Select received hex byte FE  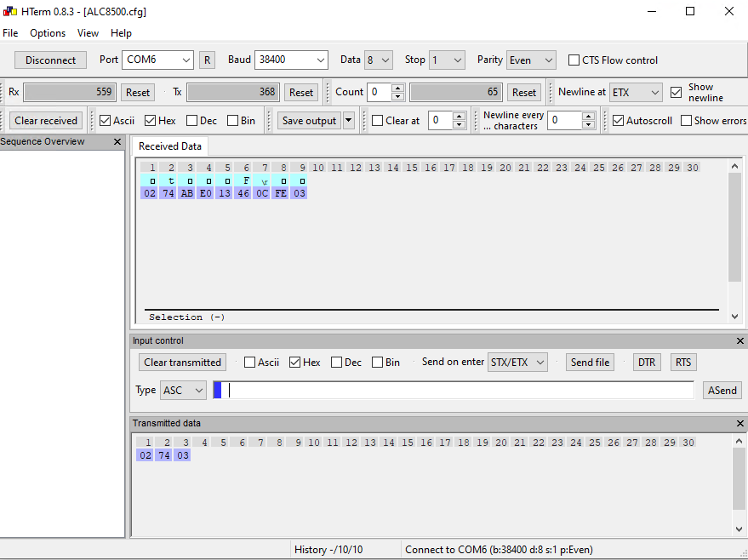(x=281, y=193)
